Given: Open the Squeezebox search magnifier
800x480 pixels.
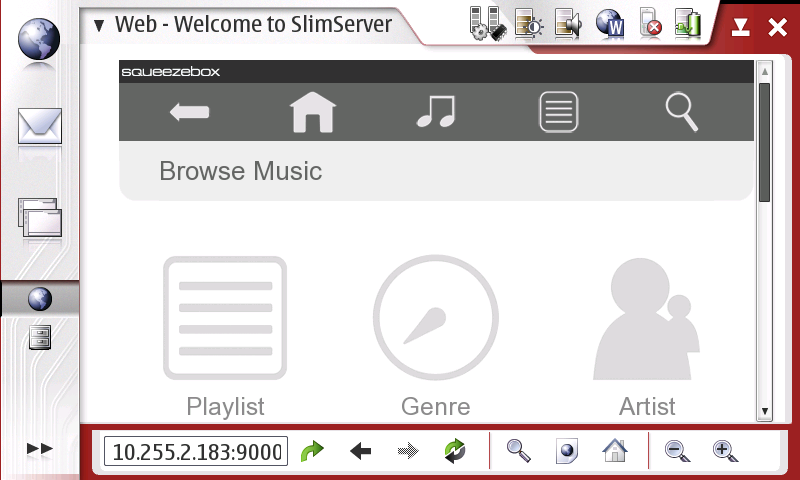Looking at the screenshot, I should click(681, 112).
